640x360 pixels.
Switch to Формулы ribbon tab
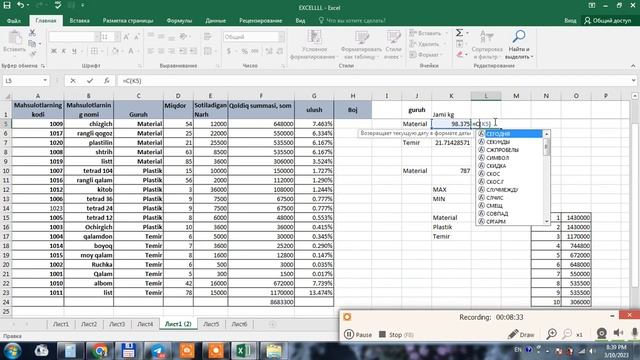(179, 20)
